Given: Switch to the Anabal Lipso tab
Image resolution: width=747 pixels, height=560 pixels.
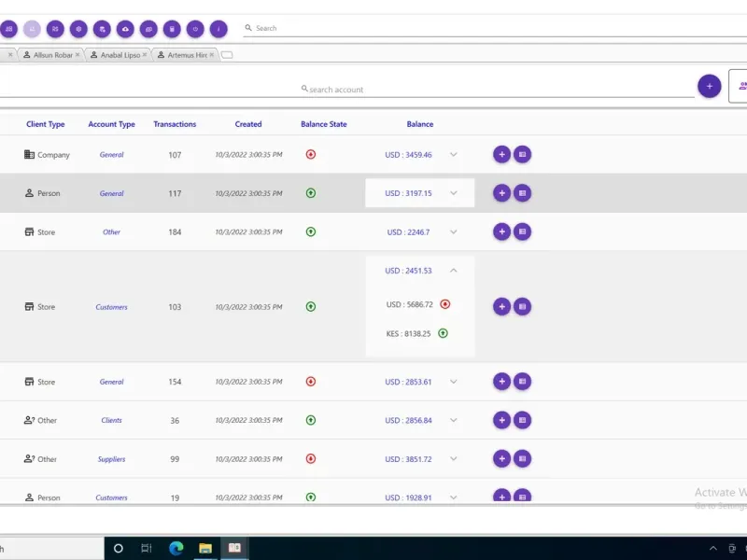Looking at the screenshot, I should pos(120,55).
